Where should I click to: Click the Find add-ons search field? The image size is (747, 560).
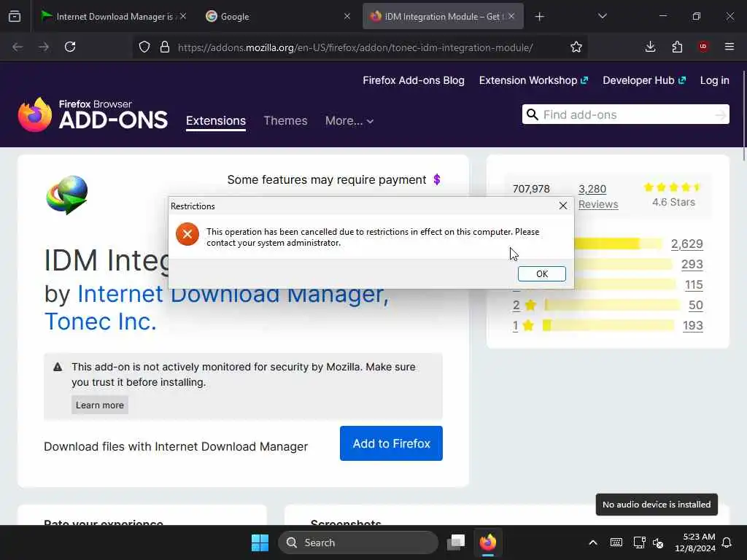point(625,114)
